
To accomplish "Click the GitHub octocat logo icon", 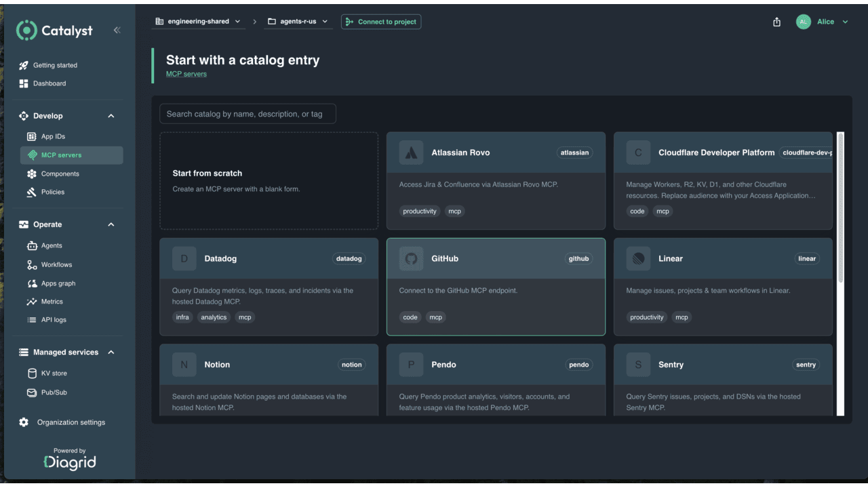I will click(411, 258).
